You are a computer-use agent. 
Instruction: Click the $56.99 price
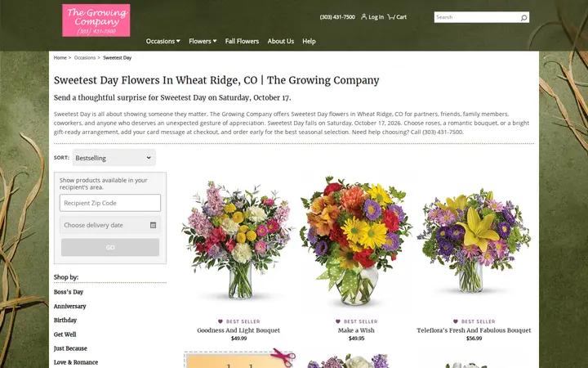474,339
